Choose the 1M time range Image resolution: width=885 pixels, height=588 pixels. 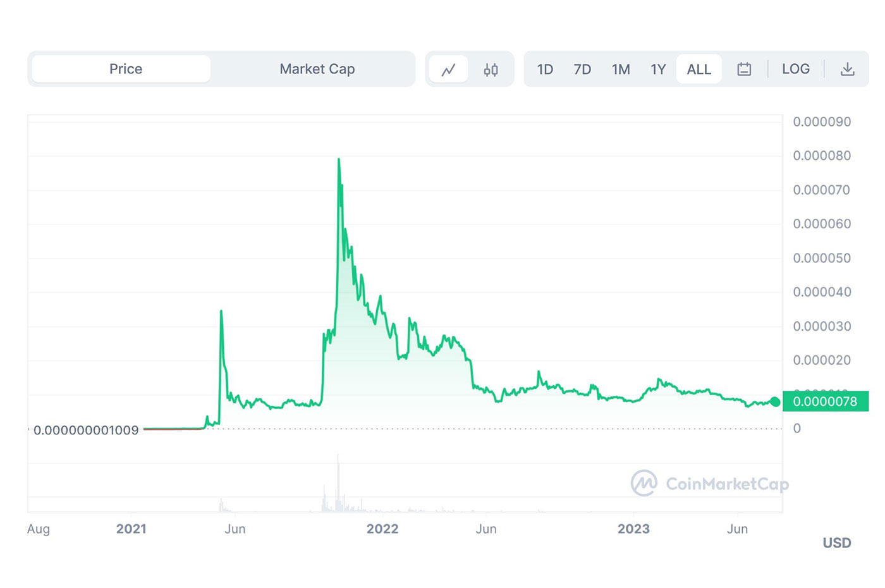click(621, 70)
